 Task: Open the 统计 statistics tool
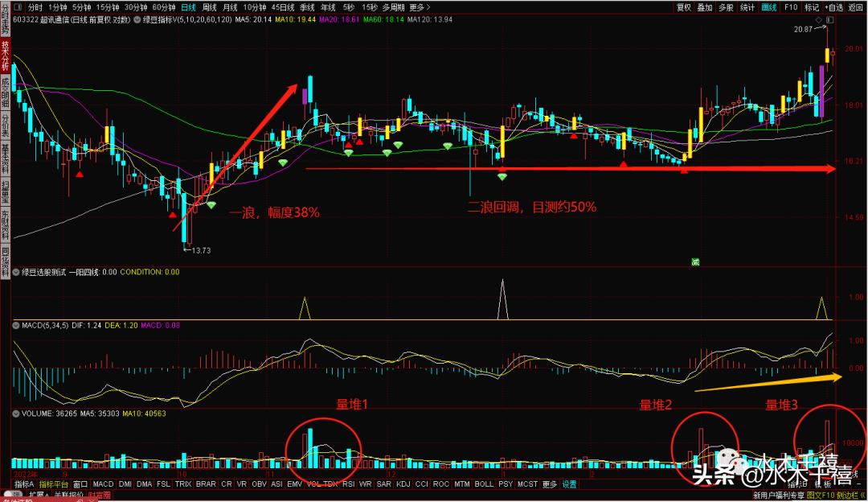(x=747, y=7)
